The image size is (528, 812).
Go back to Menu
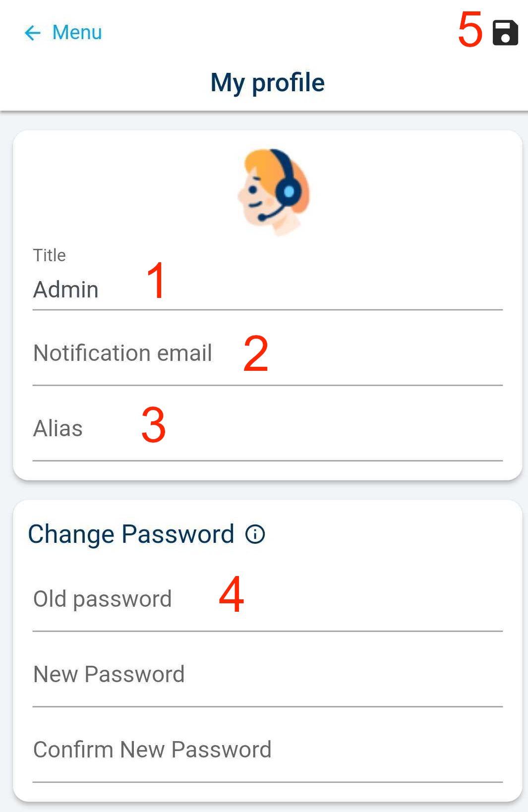pos(76,33)
